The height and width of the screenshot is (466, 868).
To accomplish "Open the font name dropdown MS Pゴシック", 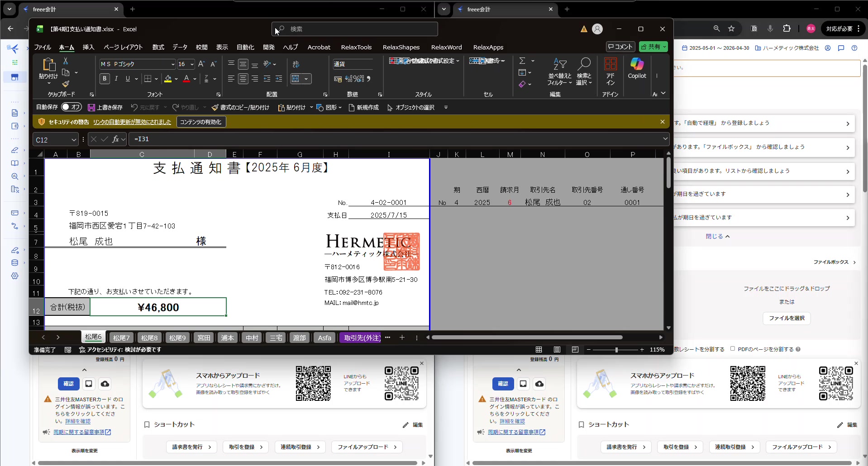I will tap(172, 64).
